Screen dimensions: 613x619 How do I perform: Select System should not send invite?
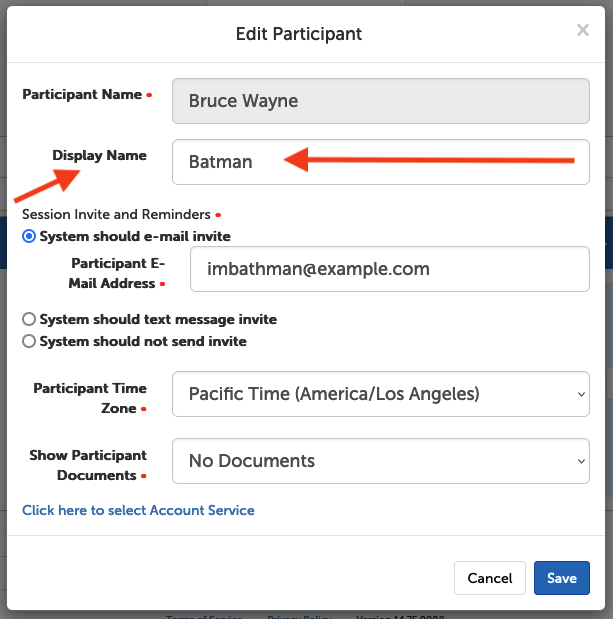[x=30, y=341]
